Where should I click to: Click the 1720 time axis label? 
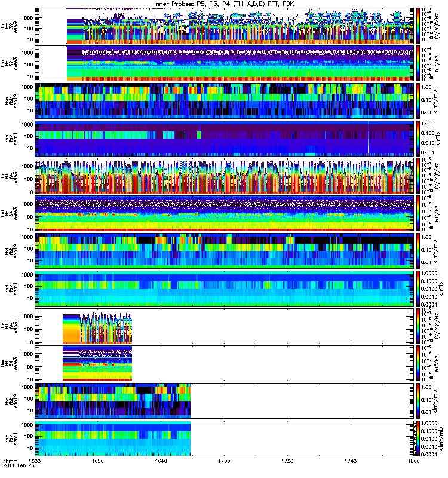[x=287, y=461]
